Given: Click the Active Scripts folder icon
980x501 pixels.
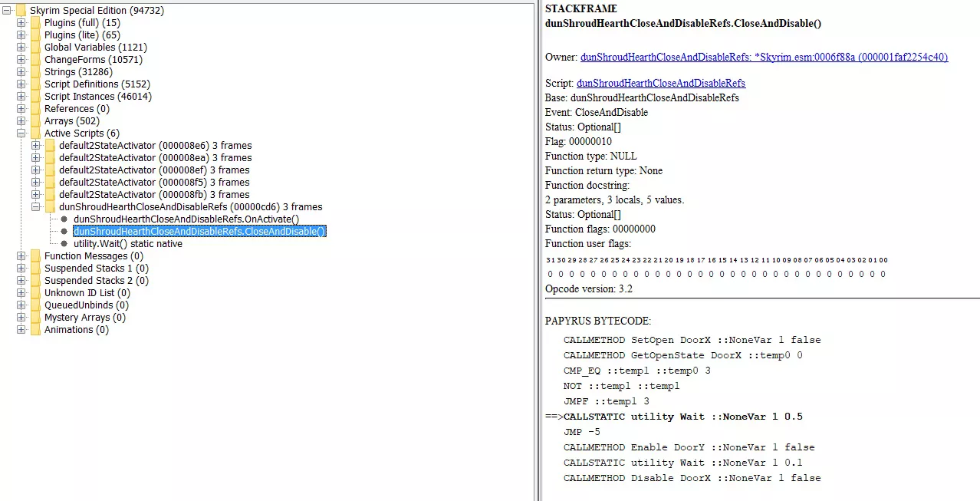Looking at the screenshot, I should [35, 133].
